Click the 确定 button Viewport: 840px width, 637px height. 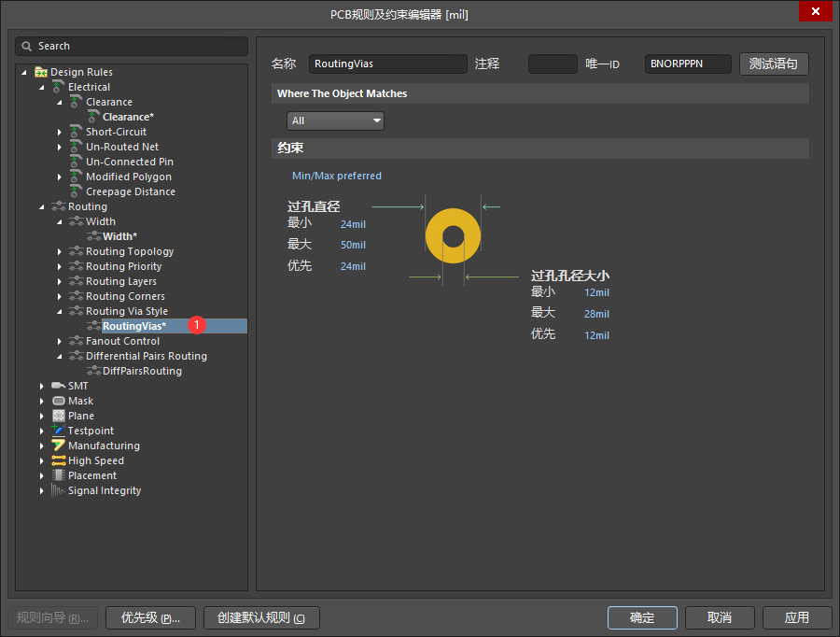(x=642, y=617)
